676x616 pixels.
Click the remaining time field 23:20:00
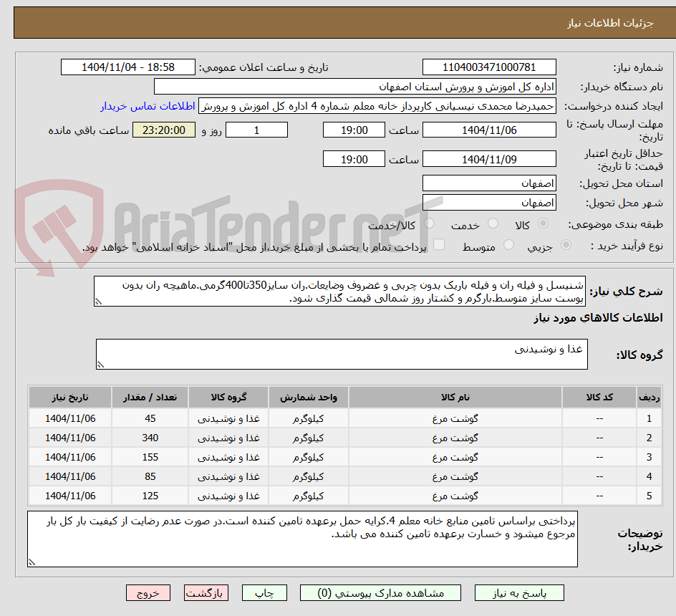164,130
